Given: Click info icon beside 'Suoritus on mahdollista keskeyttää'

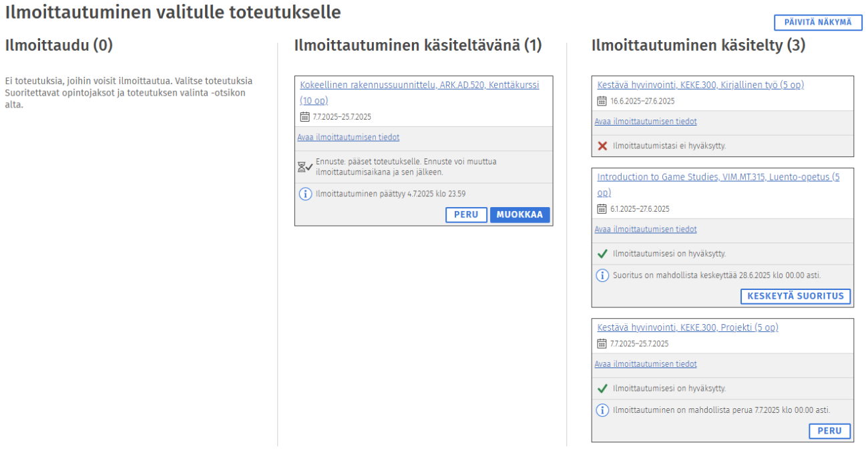Looking at the screenshot, I should 602,275.
